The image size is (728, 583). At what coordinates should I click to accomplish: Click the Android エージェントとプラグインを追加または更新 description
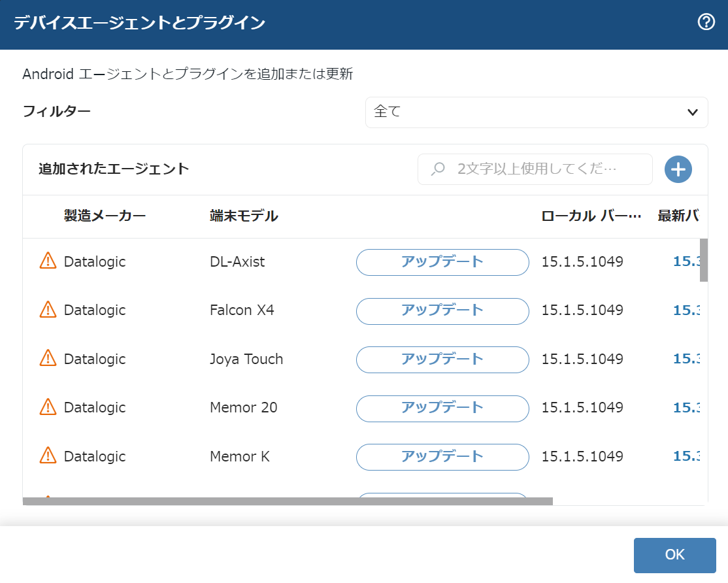tap(188, 74)
